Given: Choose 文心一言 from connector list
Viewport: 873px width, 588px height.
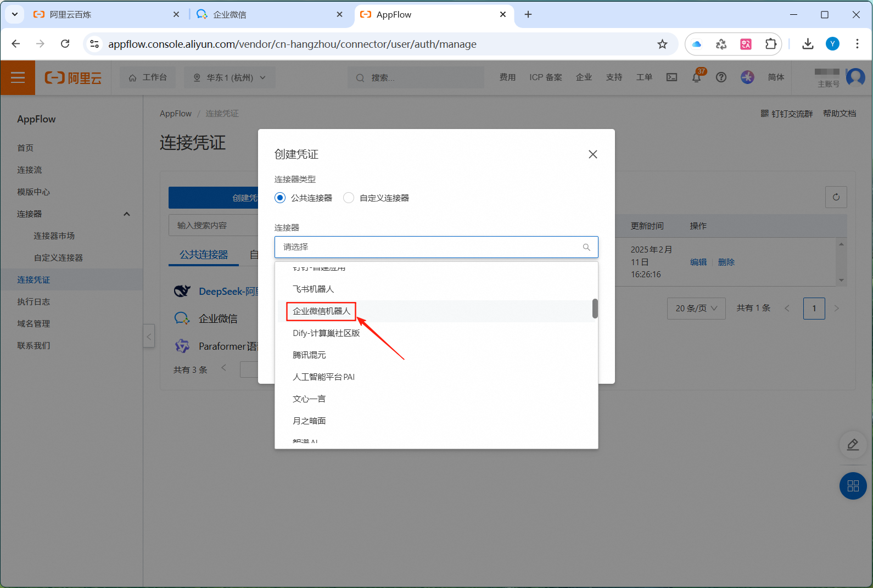Looking at the screenshot, I should [x=436, y=399].
